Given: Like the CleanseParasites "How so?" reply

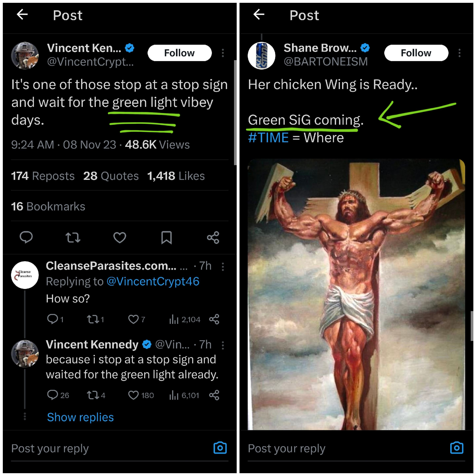Looking at the screenshot, I should pyautogui.click(x=134, y=319).
